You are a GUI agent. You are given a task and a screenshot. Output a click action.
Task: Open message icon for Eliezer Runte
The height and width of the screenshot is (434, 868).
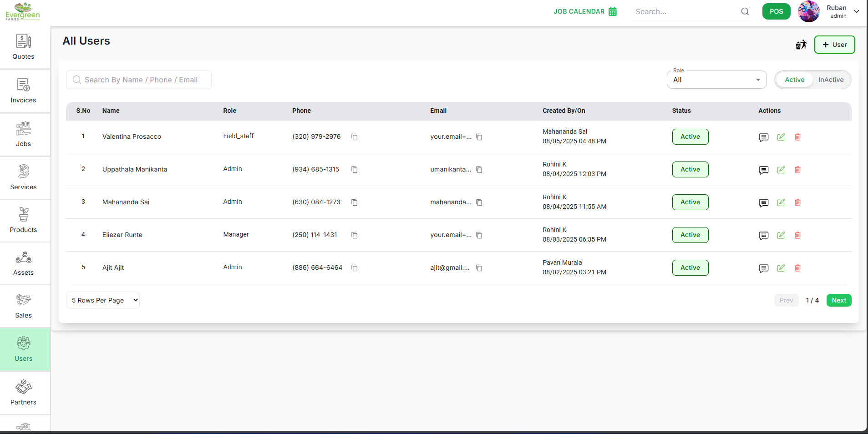(764, 235)
